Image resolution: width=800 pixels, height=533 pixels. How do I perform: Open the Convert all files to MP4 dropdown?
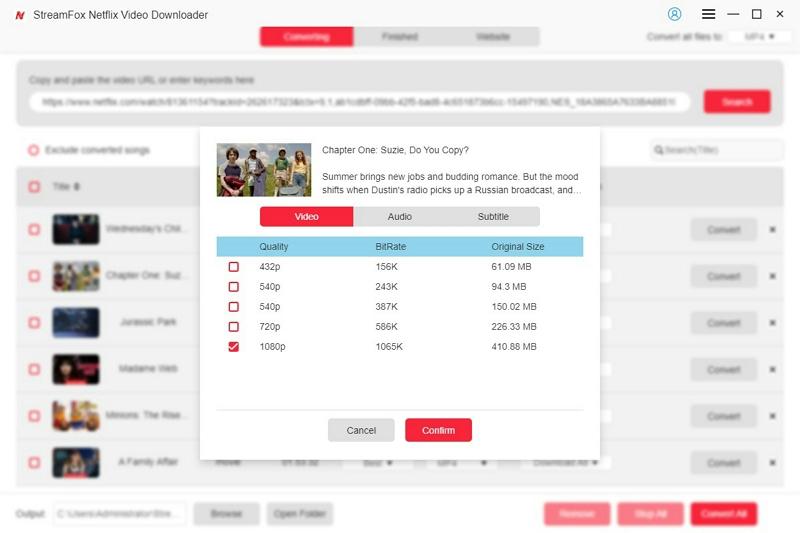[x=759, y=37]
